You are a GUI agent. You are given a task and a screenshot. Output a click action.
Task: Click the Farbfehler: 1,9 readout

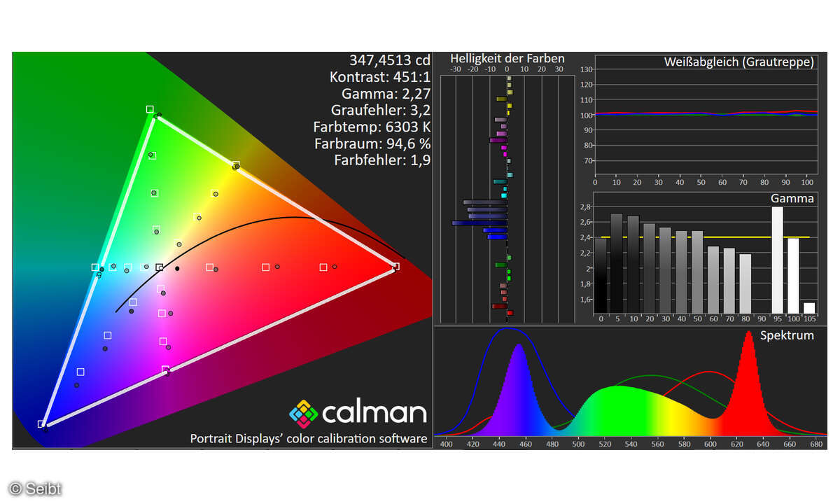[381, 160]
